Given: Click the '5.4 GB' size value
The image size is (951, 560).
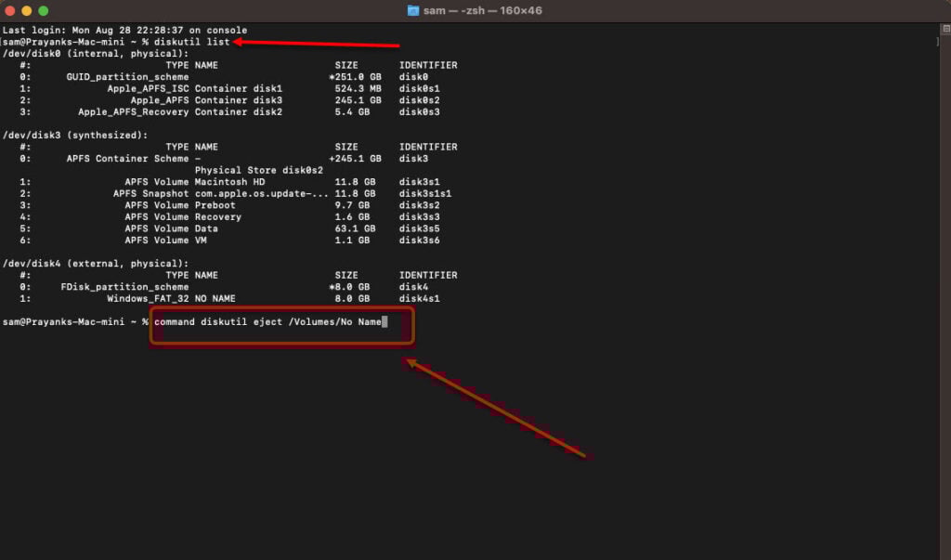Looking at the screenshot, I should click(x=352, y=111).
